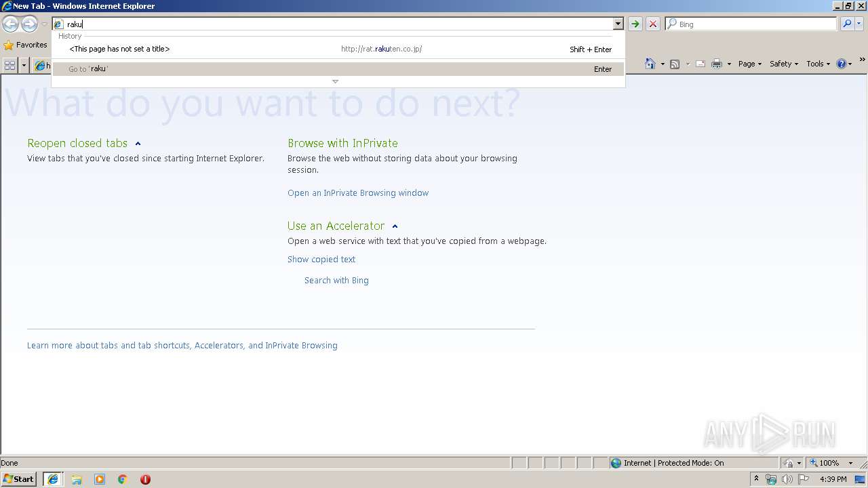Expand autocomplete list with the down triangle
The height and width of the screenshot is (488, 868).
335,81
